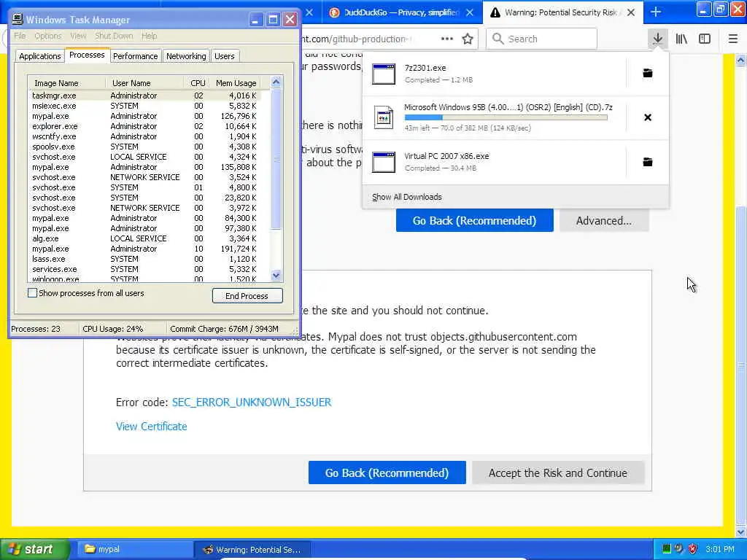The image size is (747, 560).
Task: Click the upper Go Back (Recommended) button
Action: [x=474, y=220]
